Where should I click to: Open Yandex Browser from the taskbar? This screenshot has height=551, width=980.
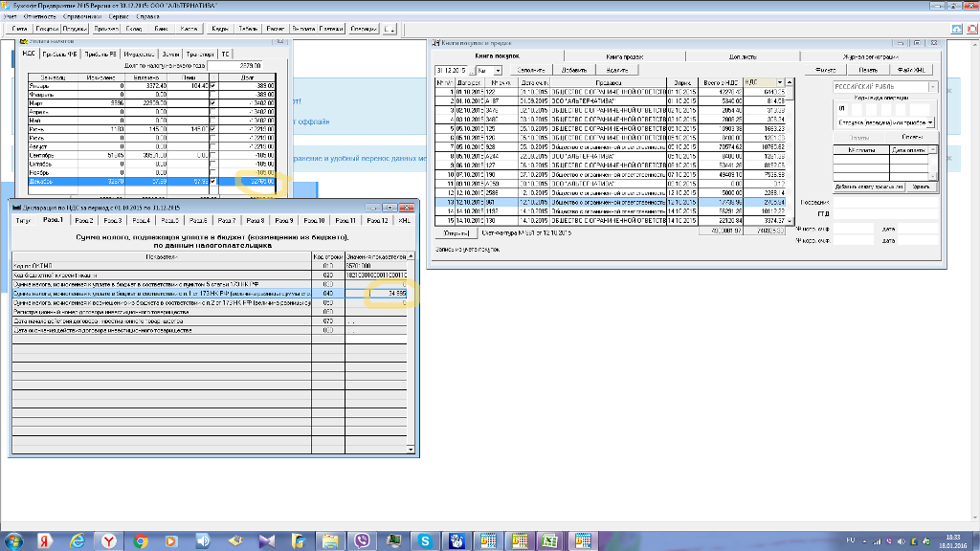coord(110,540)
